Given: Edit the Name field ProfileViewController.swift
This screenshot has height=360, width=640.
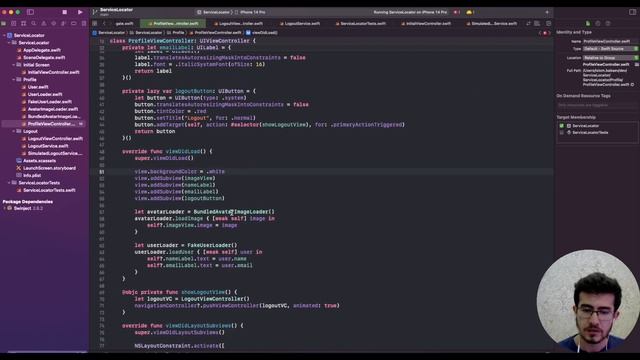Looking at the screenshot, I should point(610,42).
